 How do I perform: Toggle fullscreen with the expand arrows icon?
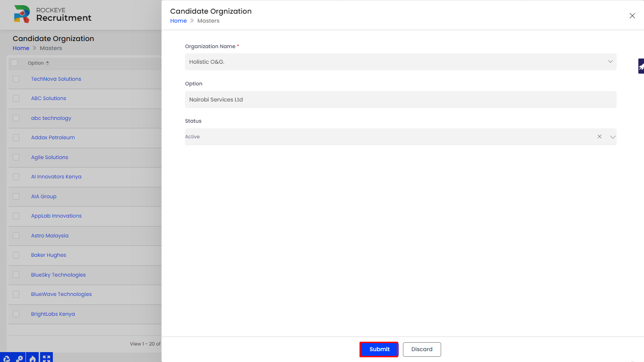(46, 358)
